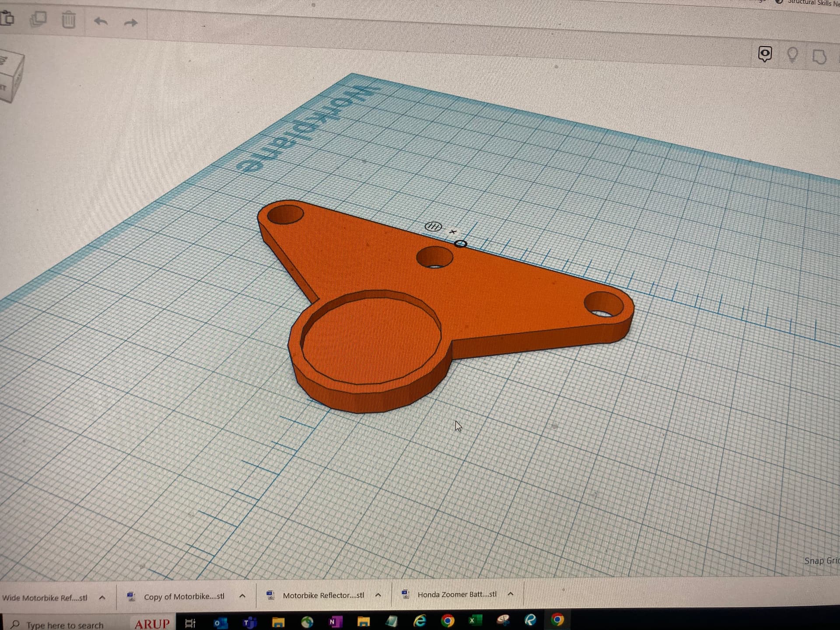Expand the Wide Motorbike Ref download options
The height and width of the screenshot is (630, 840).
[x=102, y=598]
